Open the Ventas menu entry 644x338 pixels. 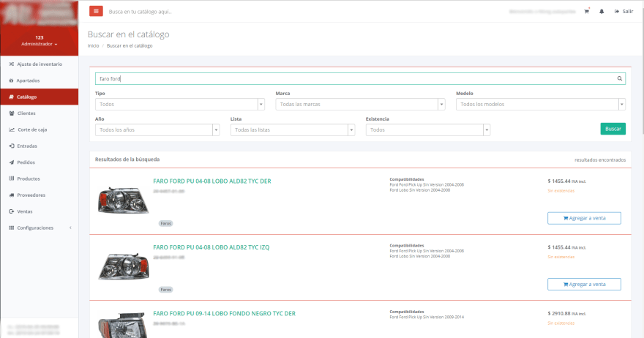(40, 211)
